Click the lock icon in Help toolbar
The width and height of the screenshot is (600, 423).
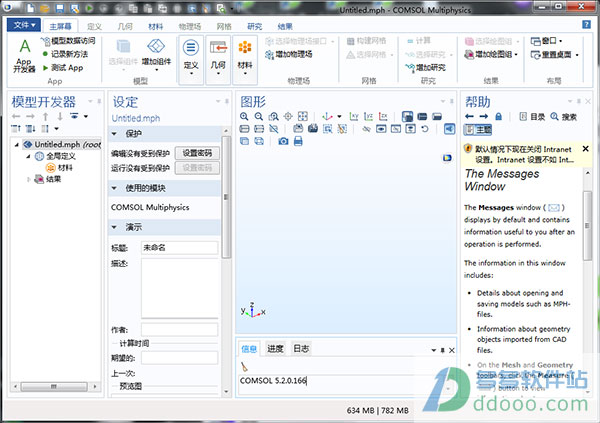click(498, 116)
